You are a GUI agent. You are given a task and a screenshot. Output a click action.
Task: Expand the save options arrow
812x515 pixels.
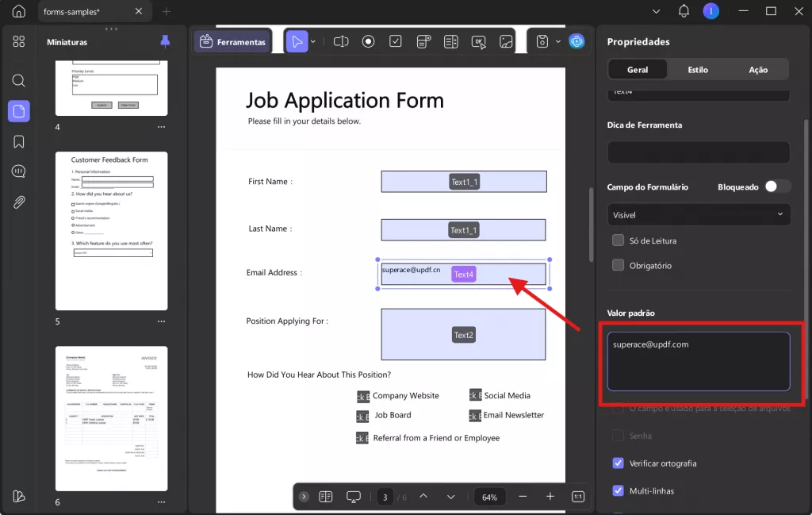tap(557, 41)
